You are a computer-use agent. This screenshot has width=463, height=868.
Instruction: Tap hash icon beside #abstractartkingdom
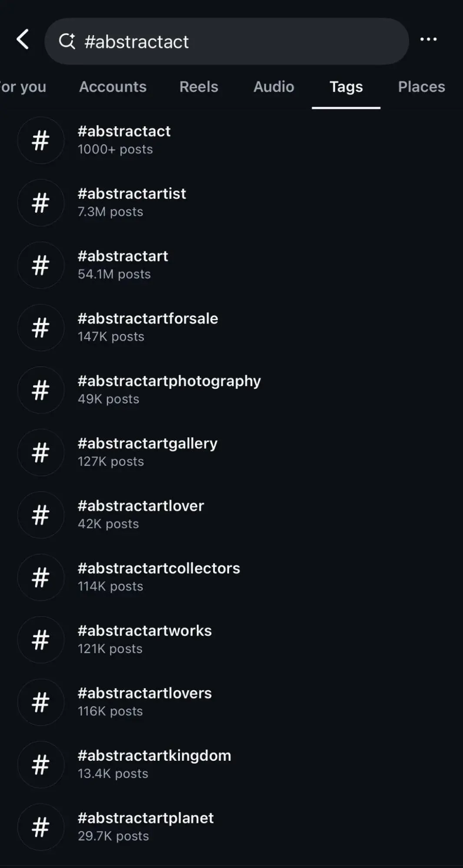coord(41,765)
